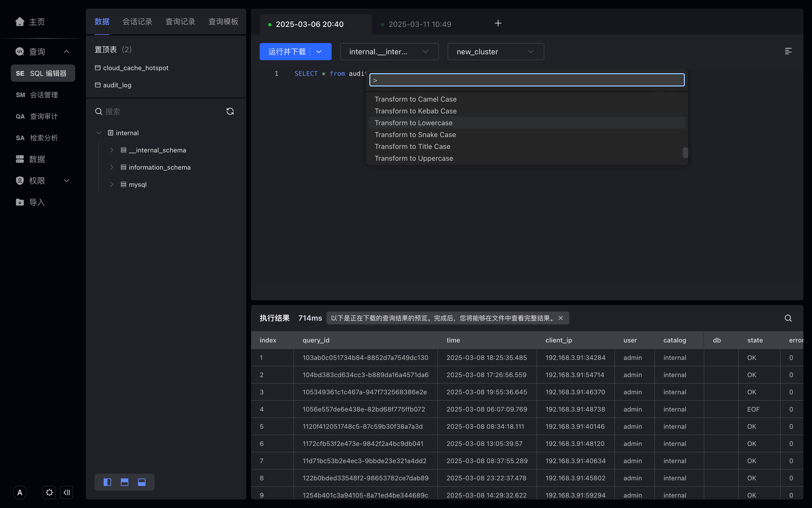This screenshot has height=508, width=812.
Task: Select cell 103ab0c051734b84-8852d7a7549dc130
Action: [x=365, y=357]
